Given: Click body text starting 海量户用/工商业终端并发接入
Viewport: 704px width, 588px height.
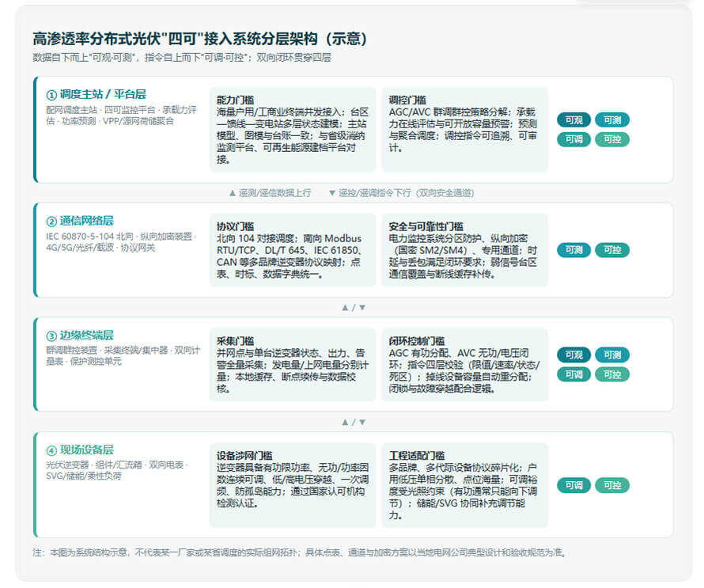Looking at the screenshot, I should coord(293,135).
